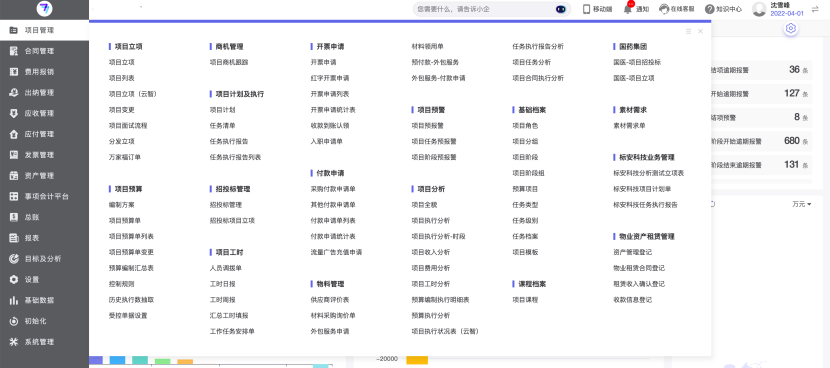Open 任务执行报告分析 link
This screenshot has width=830, height=368.
pyautogui.click(x=538, y=46)
